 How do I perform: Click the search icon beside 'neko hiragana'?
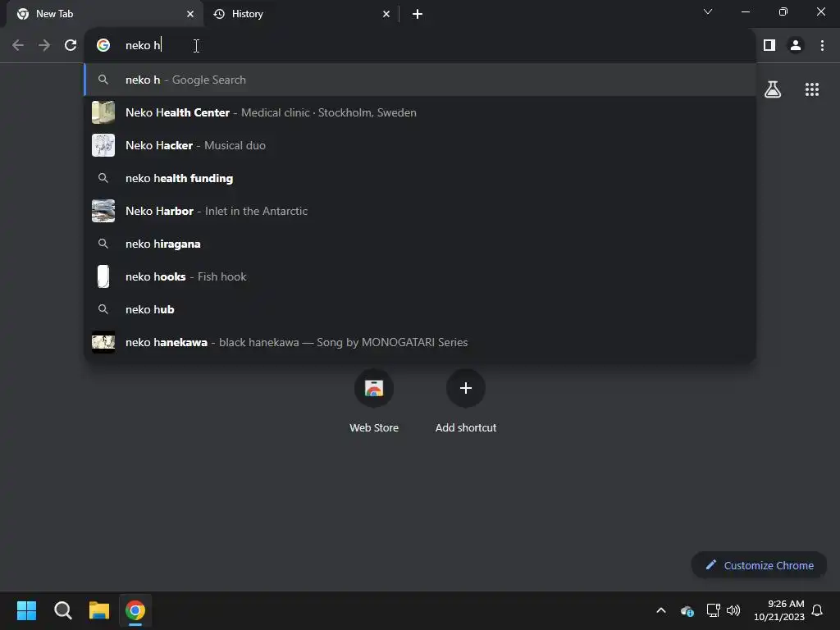coord(103,244)
